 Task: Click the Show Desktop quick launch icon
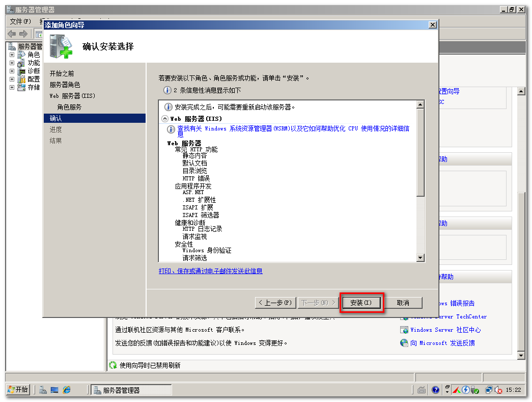pos(54,390)
